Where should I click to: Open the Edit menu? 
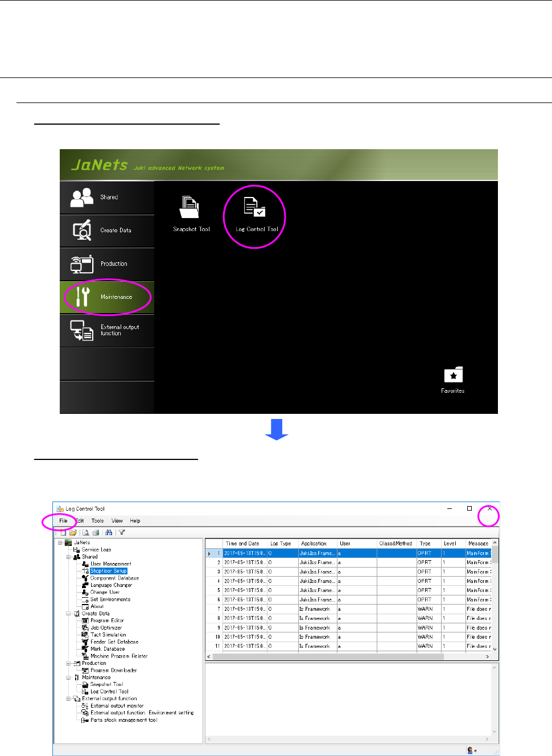[x=80, y=521]
